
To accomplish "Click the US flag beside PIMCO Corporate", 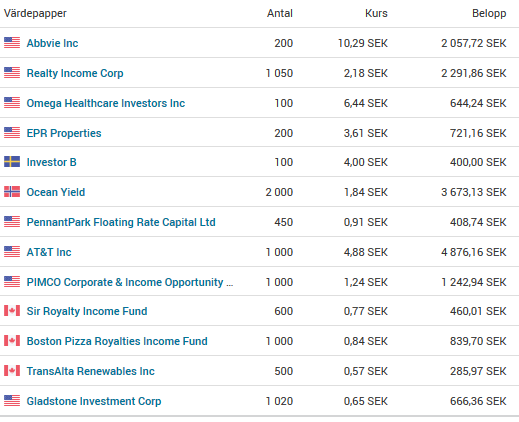I will (x=12, y=282).
